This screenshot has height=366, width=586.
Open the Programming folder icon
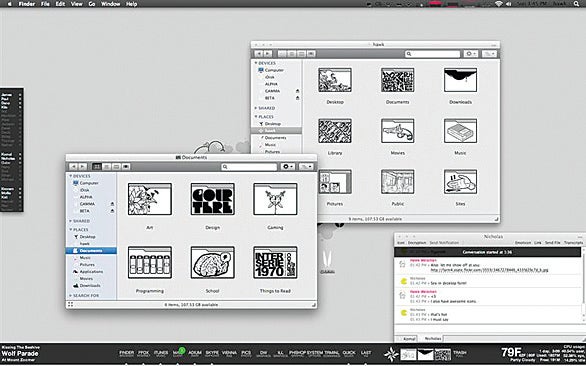(x=149, y=262)
